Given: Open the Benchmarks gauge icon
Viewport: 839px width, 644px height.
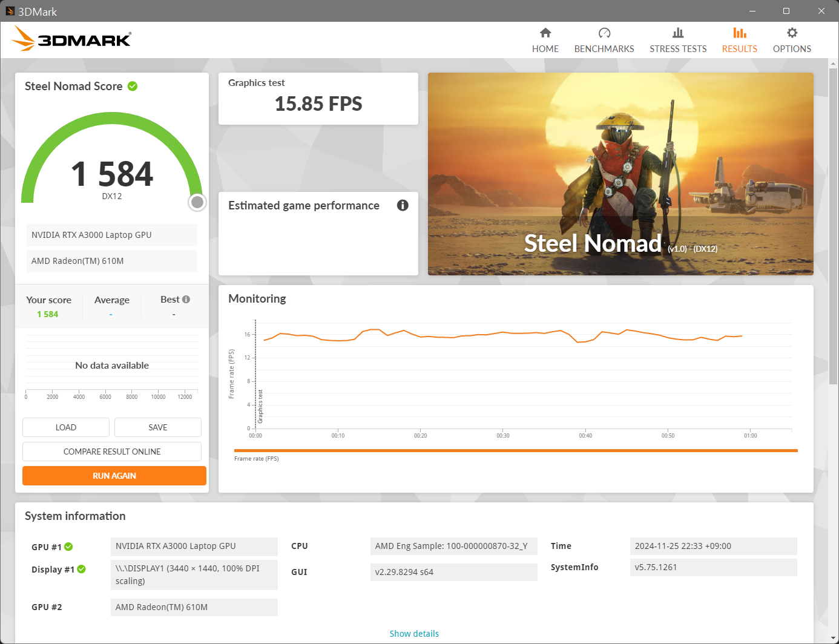Looking at the screenshot, I should click(x=604, y=33).
